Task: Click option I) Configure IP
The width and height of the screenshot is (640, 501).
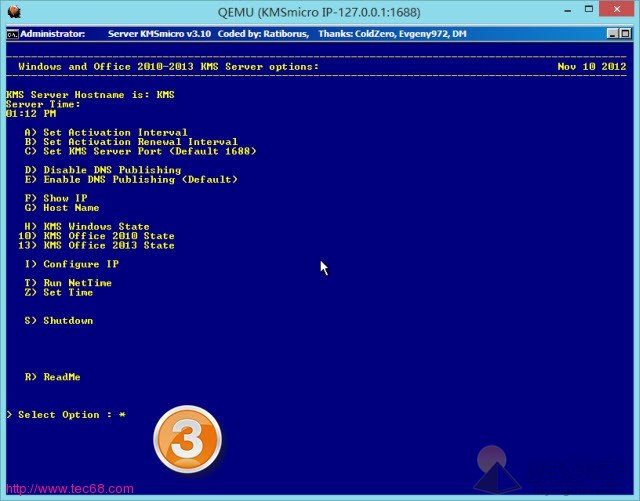Action: click(x=71, y=264)
